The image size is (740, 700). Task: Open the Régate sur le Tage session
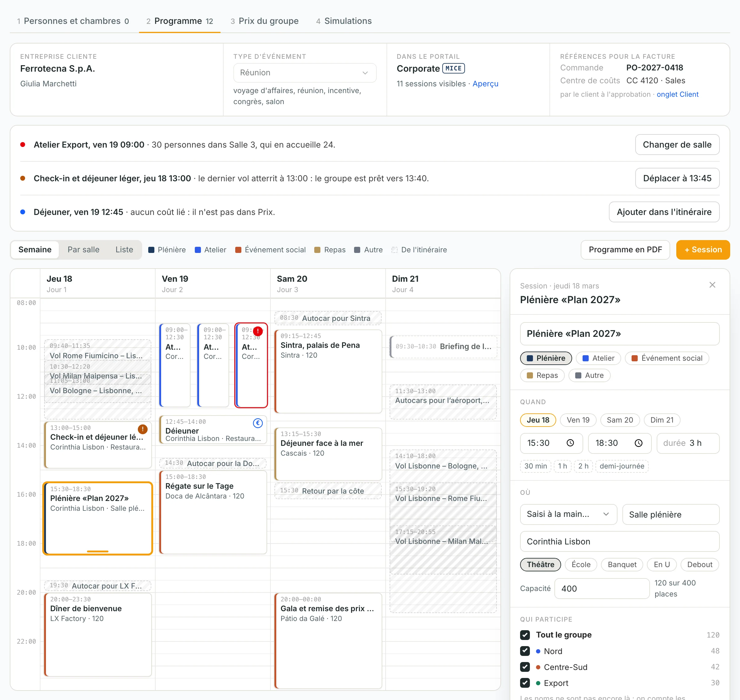213,512
